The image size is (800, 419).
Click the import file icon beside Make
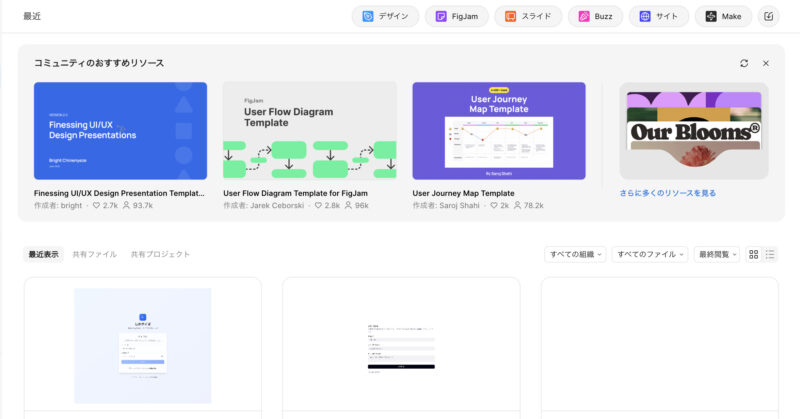pos(768,16)
